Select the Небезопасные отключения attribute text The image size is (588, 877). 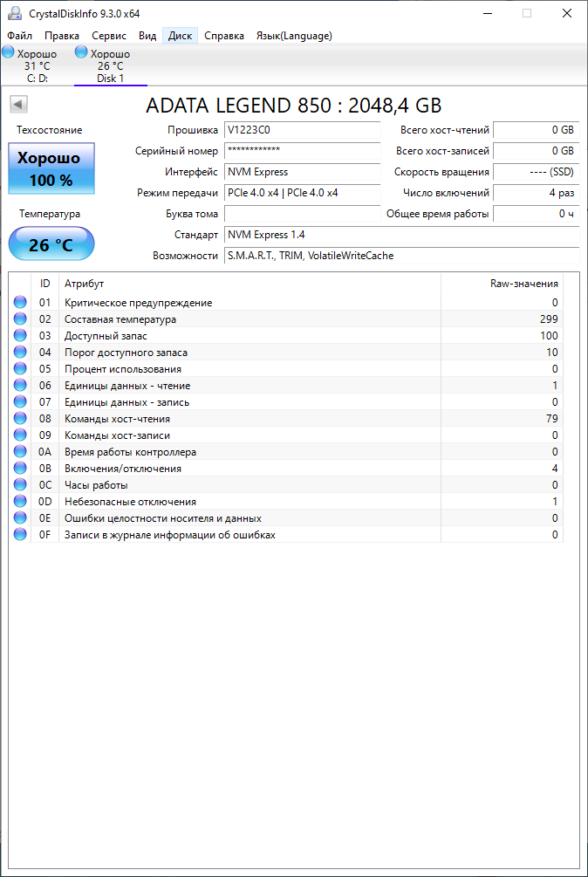130,501
